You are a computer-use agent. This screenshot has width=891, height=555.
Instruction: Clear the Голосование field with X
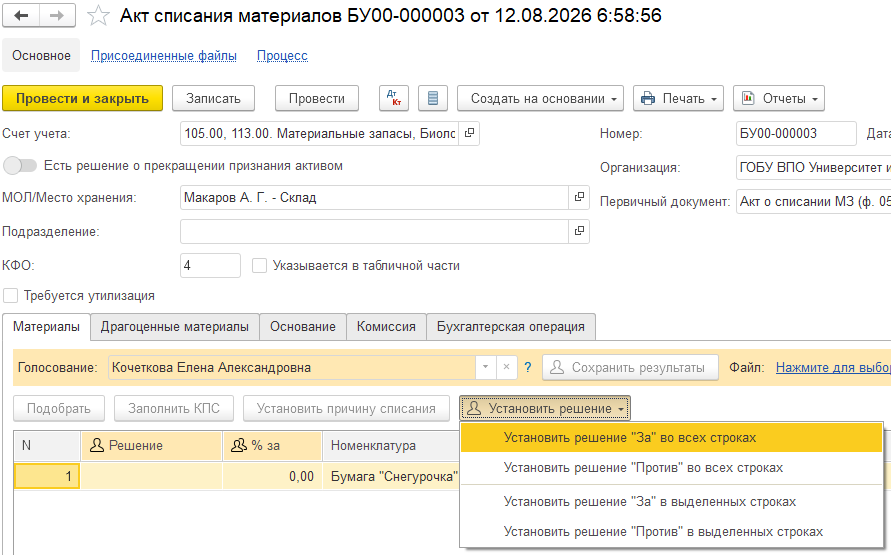point(506,368)
